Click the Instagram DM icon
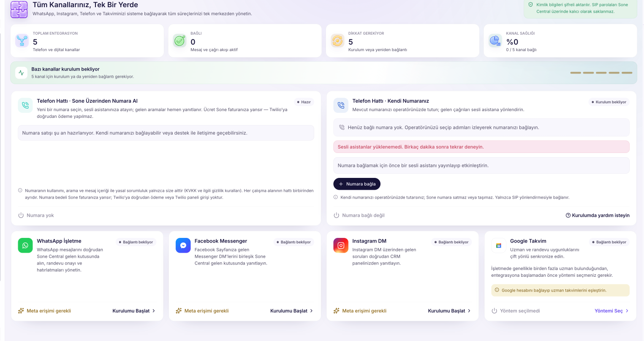The width and height of the screenshot is (644, 341). pos(341,246)
